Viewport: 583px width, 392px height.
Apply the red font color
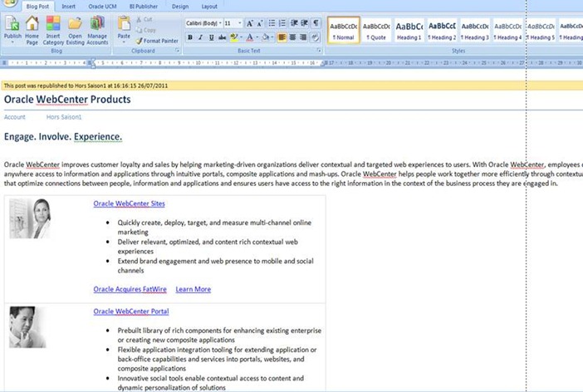click(250, 37)
